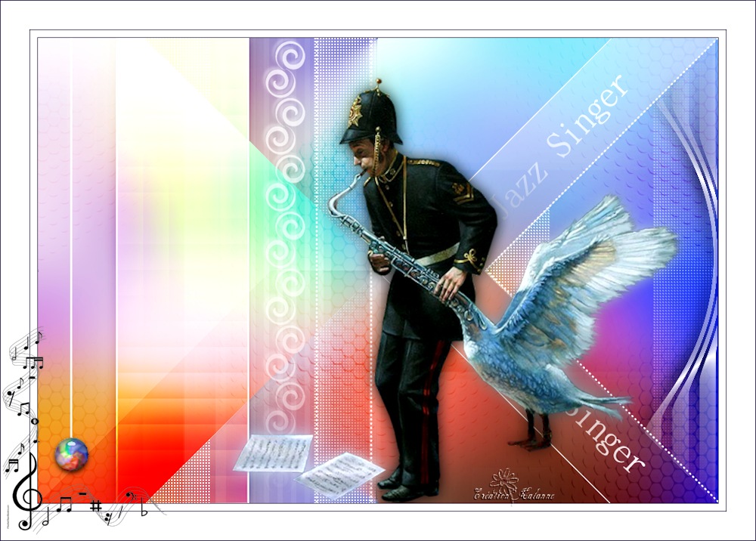Click the left sheet music page on the floor
756x541 pixels.
274,453
